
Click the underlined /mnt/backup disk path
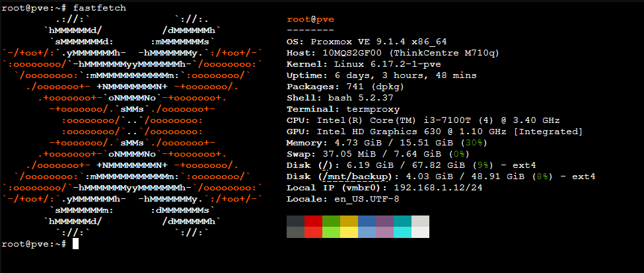356,176
